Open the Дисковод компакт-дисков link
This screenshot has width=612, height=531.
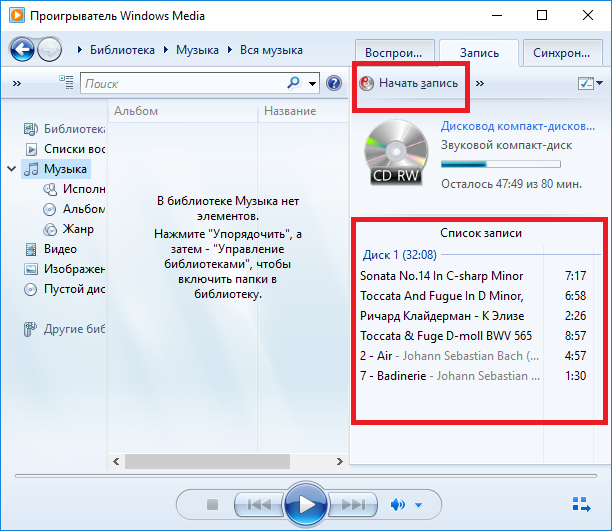click(518, 126)
